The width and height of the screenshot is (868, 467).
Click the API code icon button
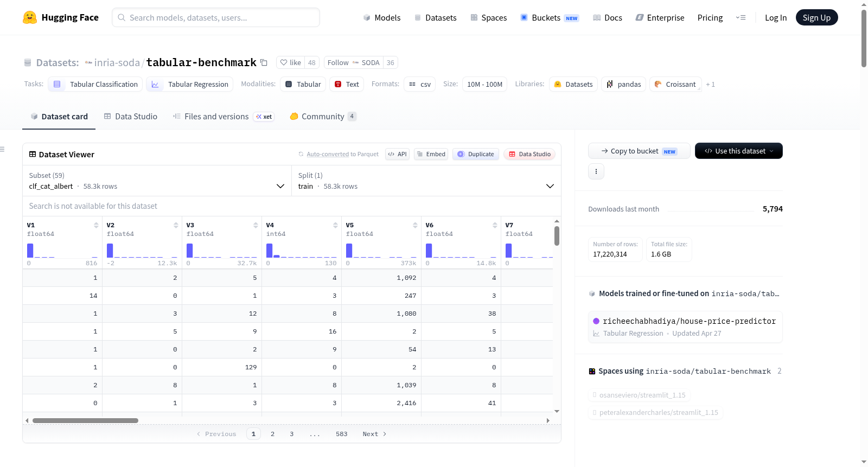pyautogui.click(x=397, y=154)
